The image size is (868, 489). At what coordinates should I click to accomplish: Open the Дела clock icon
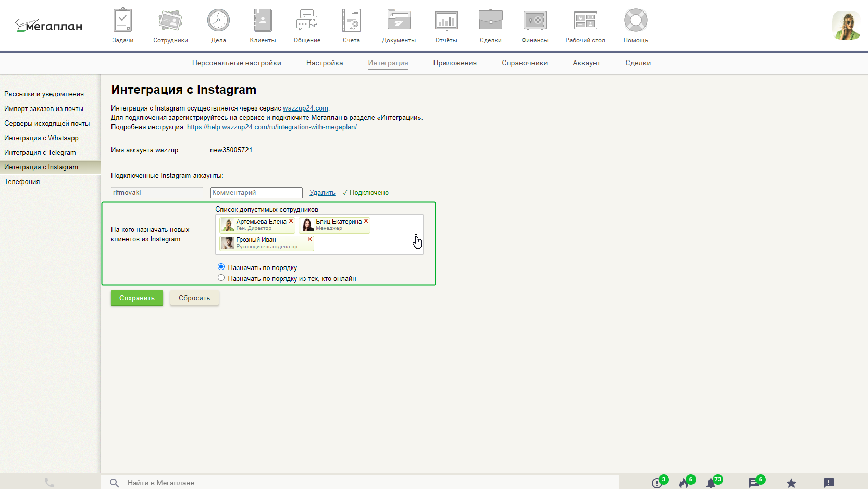[218, 21]
